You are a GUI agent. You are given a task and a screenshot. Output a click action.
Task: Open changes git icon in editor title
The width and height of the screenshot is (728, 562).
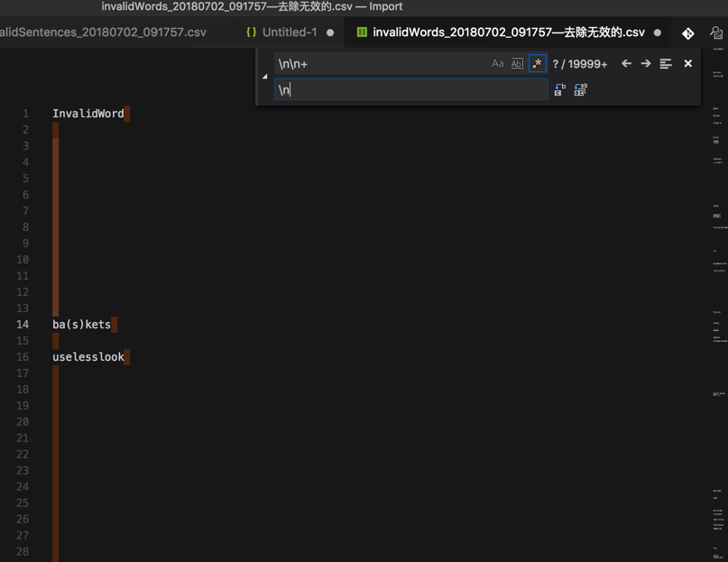pos(688,33)
